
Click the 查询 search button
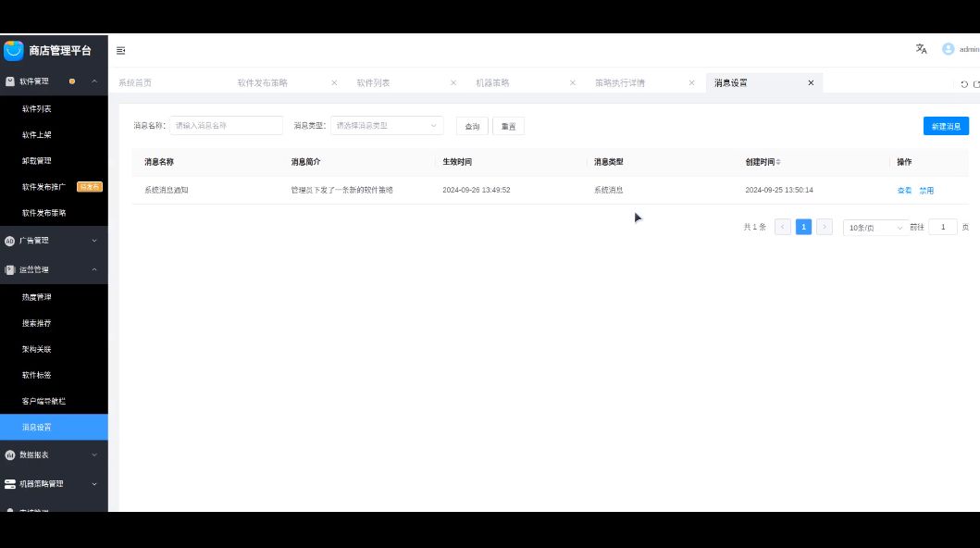pos(472,126)
